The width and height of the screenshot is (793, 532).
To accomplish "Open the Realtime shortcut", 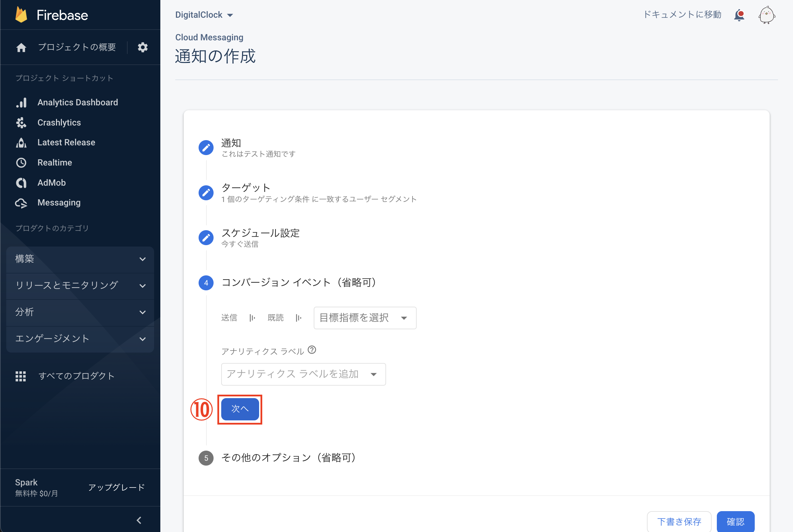I will click(54, 162).
